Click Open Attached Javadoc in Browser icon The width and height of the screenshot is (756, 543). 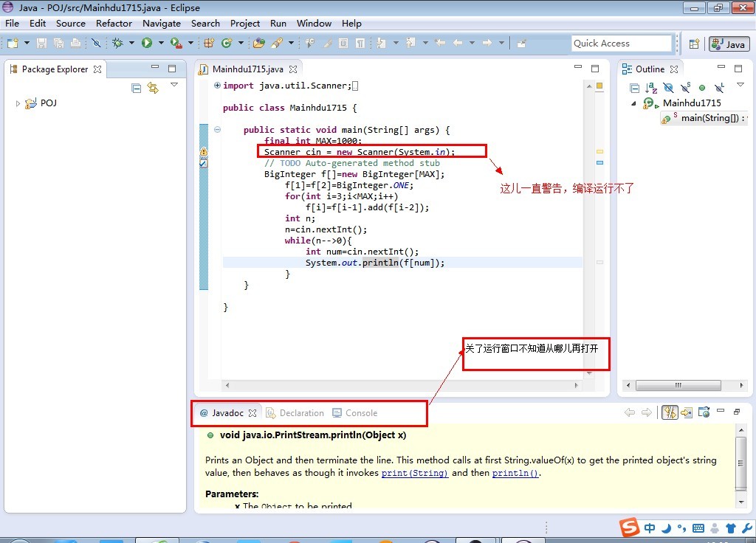point(704,412)
